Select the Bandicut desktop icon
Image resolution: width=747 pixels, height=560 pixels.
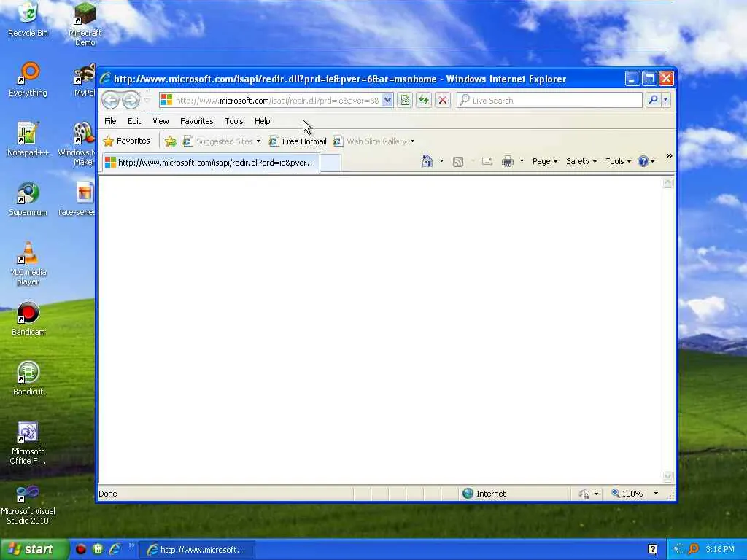coord(28,378)
